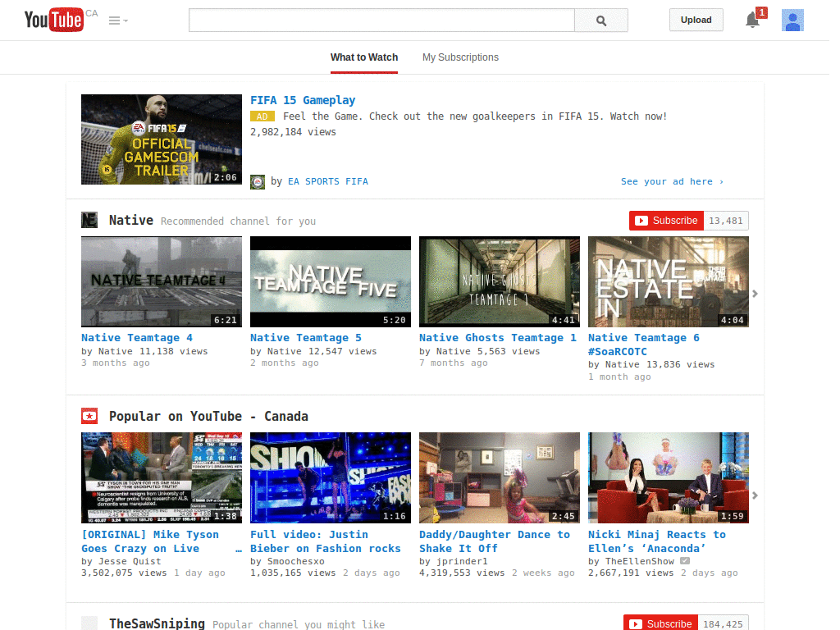
Task: Open Native Teamtage 4 thumbnail
Action: (x=162, y=282)
